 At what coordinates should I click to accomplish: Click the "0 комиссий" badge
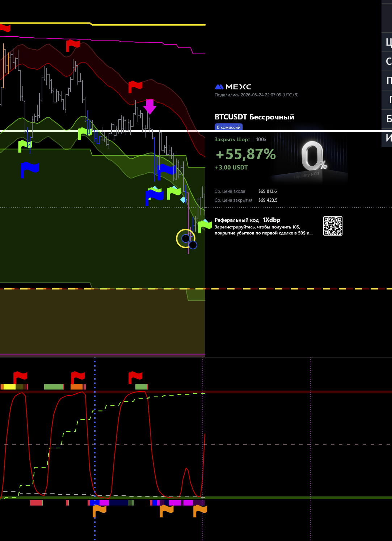[x=228, y=127]
